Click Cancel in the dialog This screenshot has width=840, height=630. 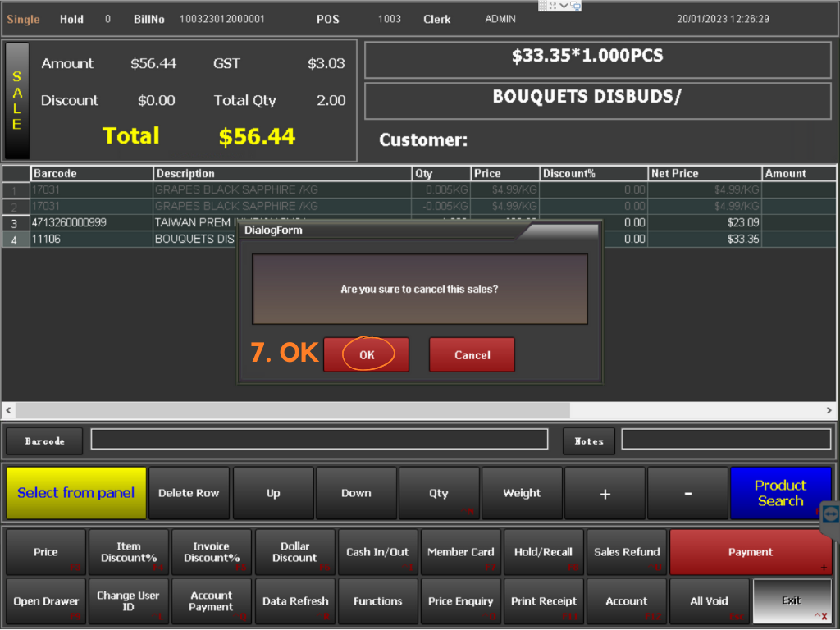point(472,355)
